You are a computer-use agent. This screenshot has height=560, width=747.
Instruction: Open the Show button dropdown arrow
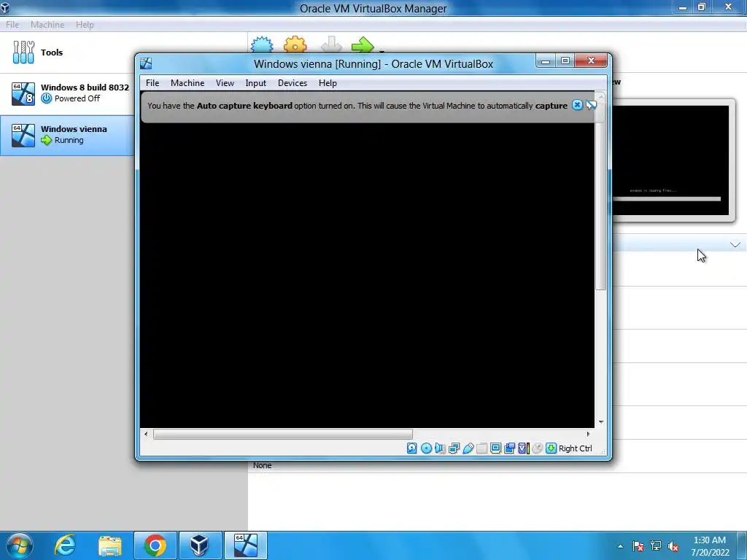pos(382,52)
